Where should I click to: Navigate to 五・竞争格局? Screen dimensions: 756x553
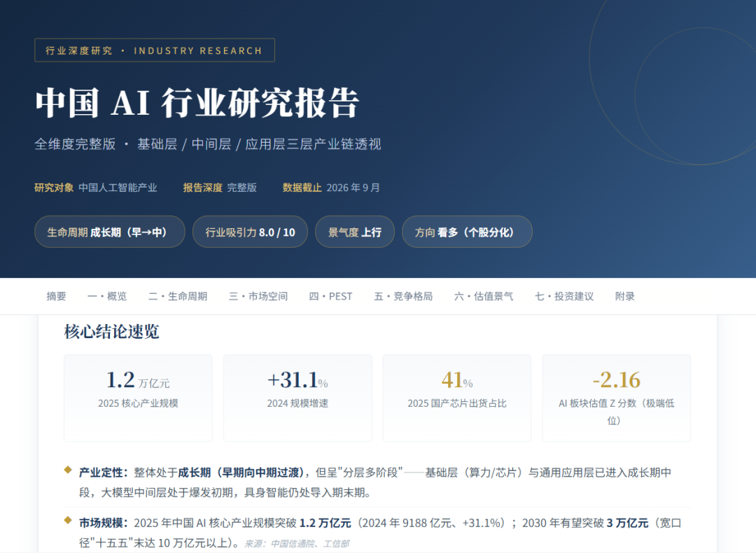tap(404, 296)
